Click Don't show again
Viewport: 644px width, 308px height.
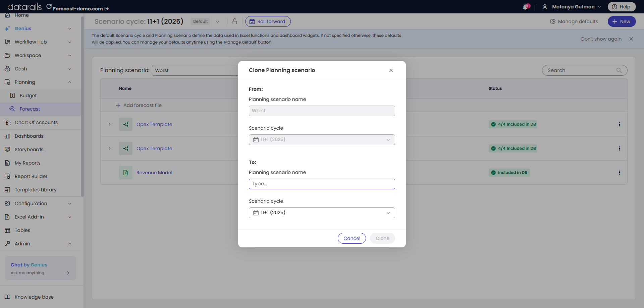[601, 39]
